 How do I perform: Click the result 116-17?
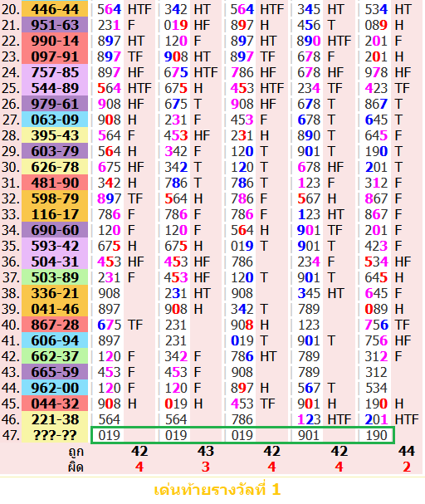point(55,214)
